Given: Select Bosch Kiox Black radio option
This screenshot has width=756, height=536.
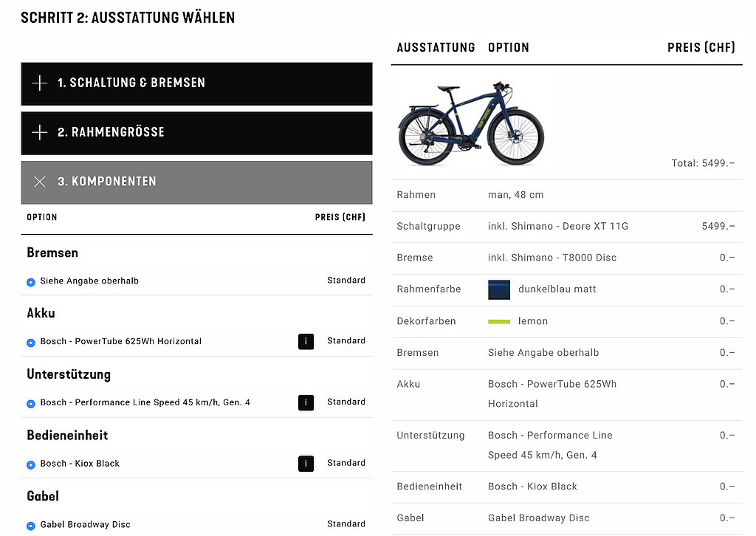Looking at the screenshot, I should click(31, 464).
